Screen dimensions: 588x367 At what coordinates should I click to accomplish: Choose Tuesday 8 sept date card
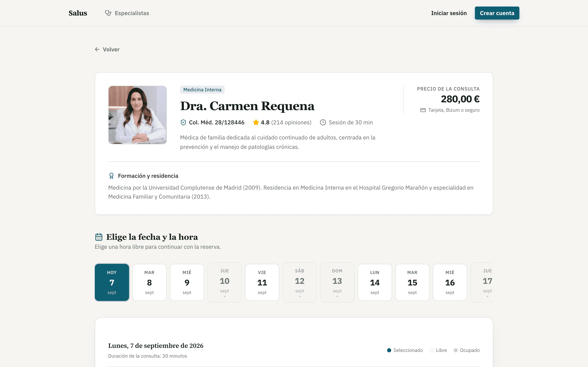tap(149, 282)
